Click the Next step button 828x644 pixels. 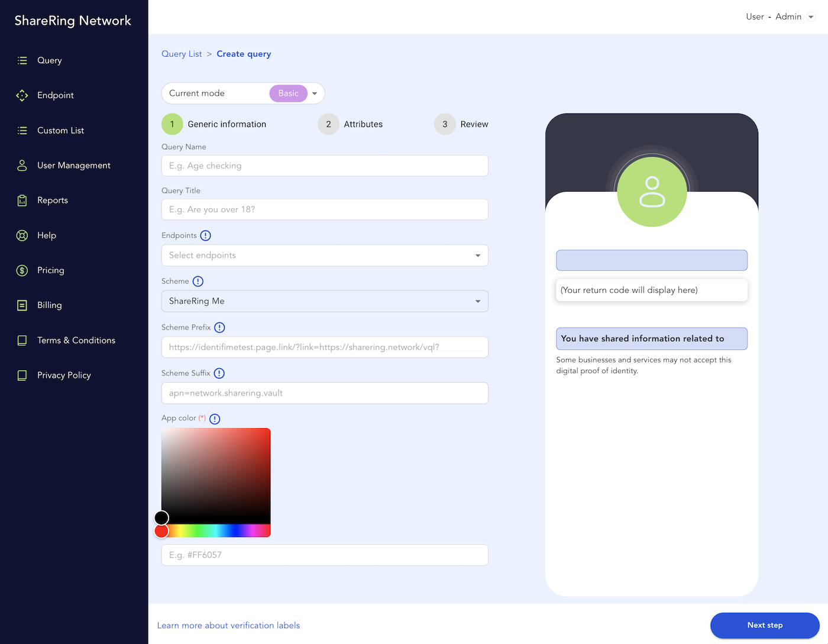point(765,626)
